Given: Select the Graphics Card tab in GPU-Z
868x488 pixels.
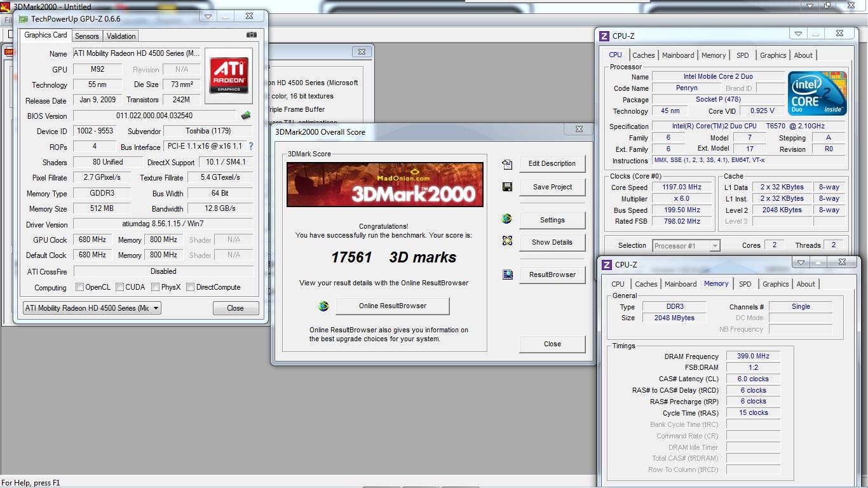Looking at the screenshot, I should click(x=46, y=35).
